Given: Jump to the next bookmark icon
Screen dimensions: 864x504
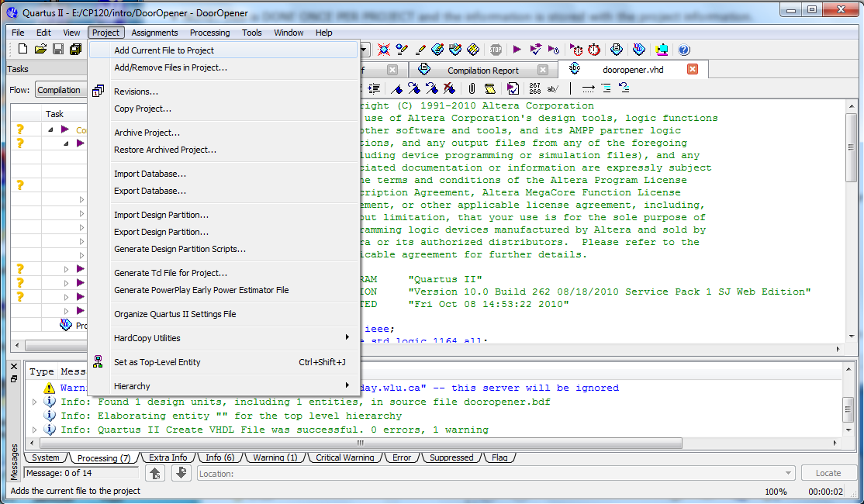Looking at the screenshot, I should coord(414,88).
